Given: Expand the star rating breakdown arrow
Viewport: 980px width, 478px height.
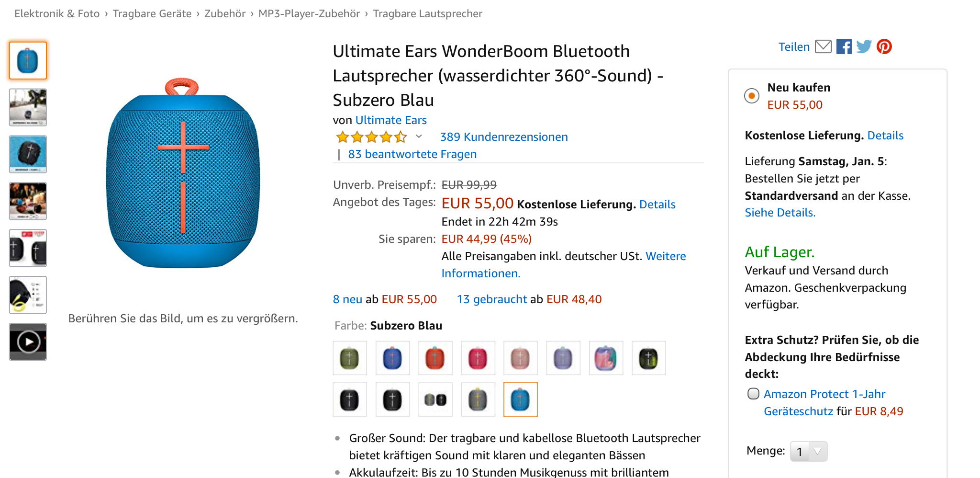Looking at the screenshot, I should click(419, 137).
